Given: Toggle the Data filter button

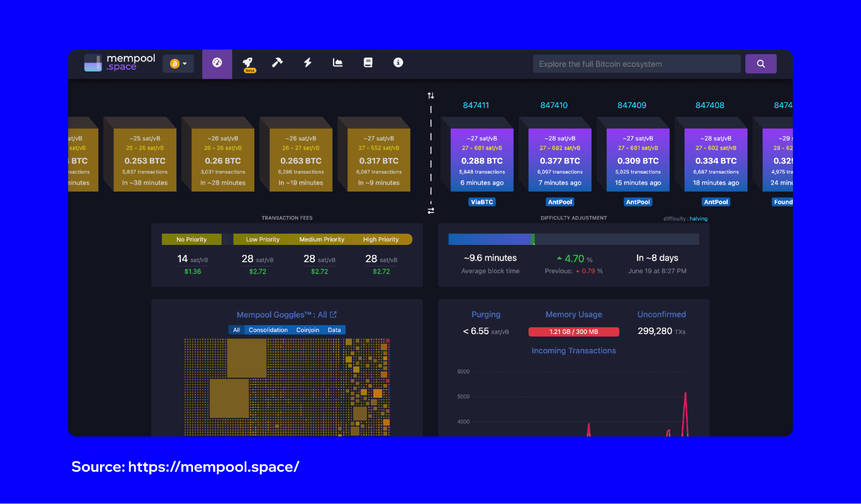Looking at the screenshot, I should [333, 329].
